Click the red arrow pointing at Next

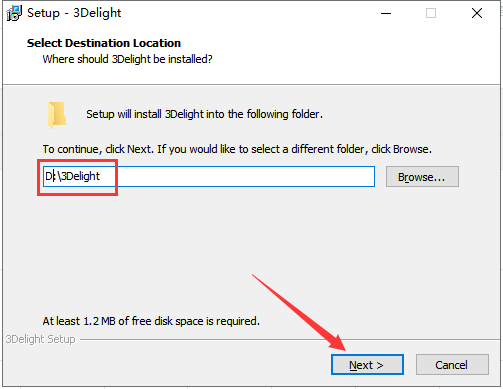coord(299,312)
